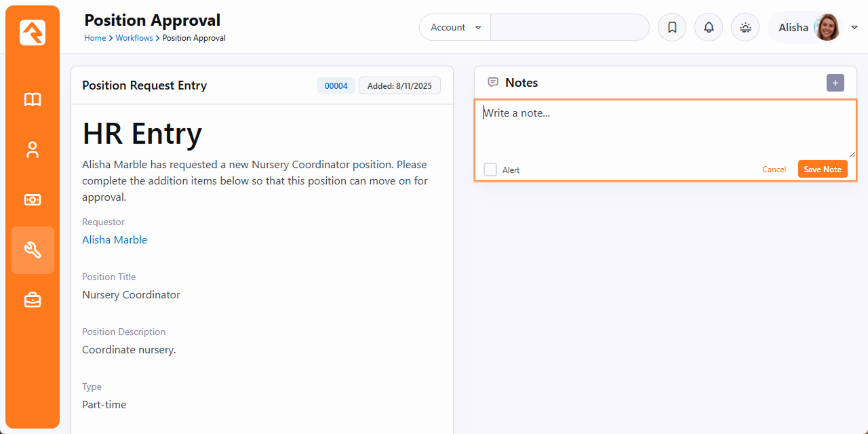Cancel the note entry
Viewport: 868px width, 434px height.
pos(774,170)
